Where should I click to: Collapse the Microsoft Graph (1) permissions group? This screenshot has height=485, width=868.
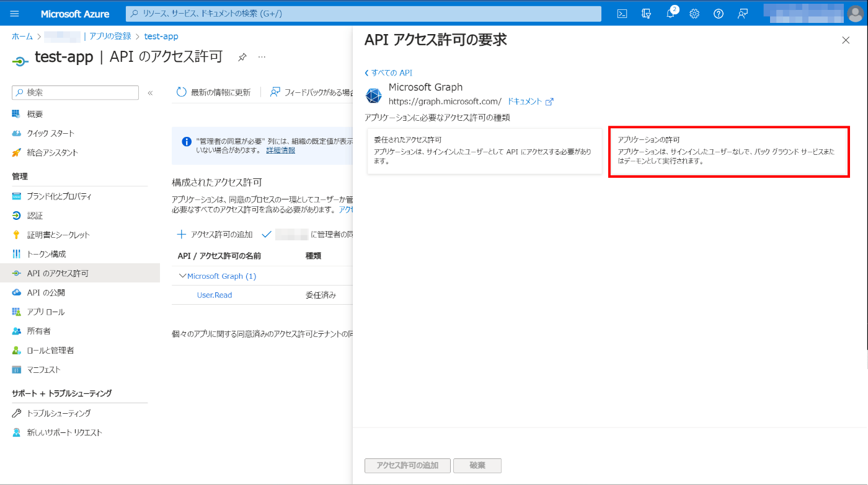pos(182,276)
